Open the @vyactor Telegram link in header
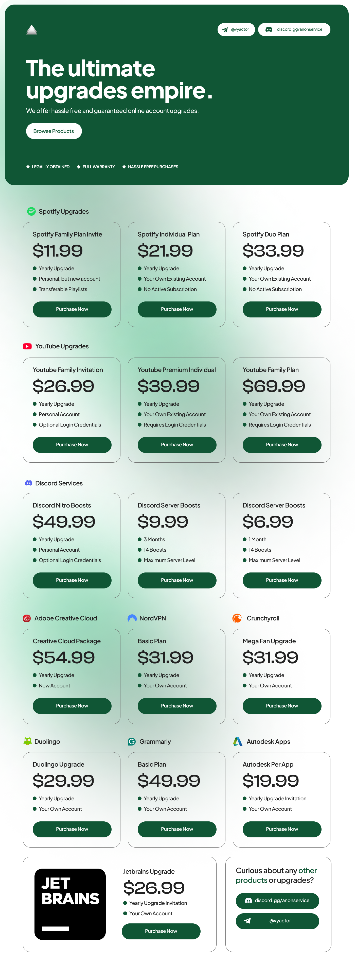Viewport: 355px width, 980px height. pos(236,30)
